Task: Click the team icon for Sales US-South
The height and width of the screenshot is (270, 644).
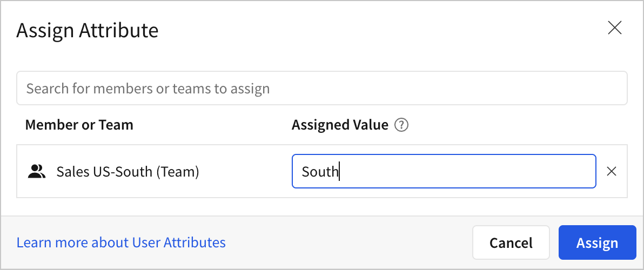Action: [36, 172]
